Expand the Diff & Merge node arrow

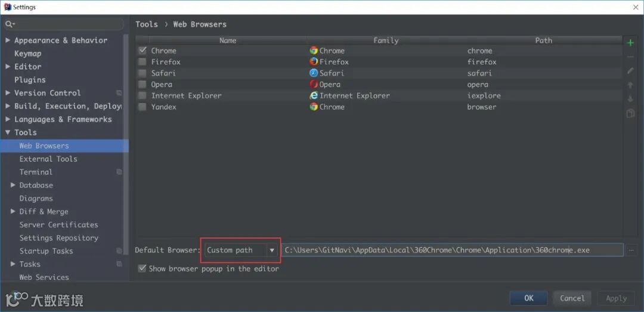[x=13, y=211]
